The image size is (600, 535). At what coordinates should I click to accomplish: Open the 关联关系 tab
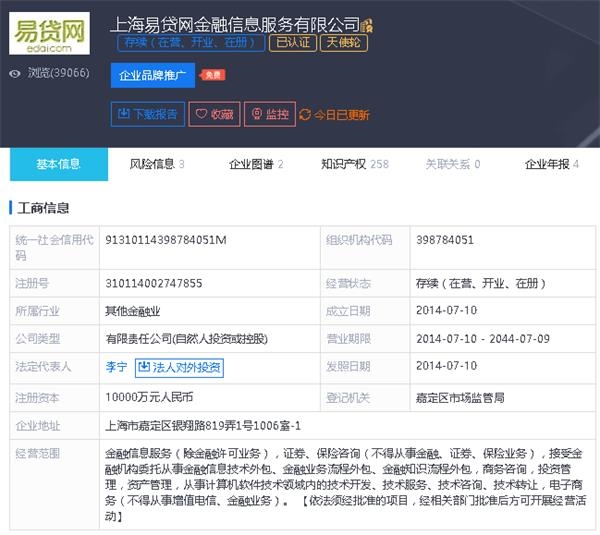453,164
